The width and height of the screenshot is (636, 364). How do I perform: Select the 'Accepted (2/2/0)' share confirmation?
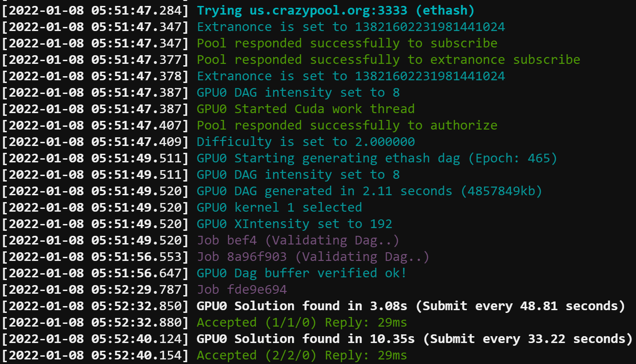point(301,355)
